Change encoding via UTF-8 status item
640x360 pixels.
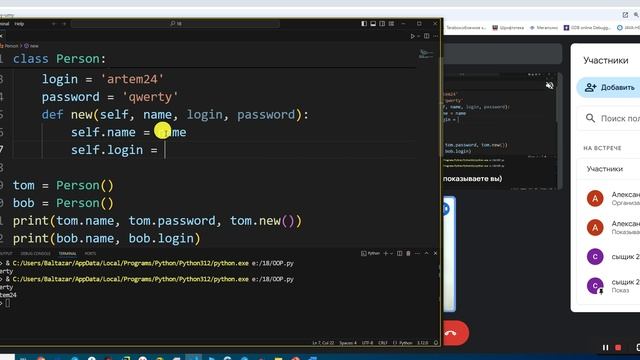pyautogui.click(x=367, y=343)
